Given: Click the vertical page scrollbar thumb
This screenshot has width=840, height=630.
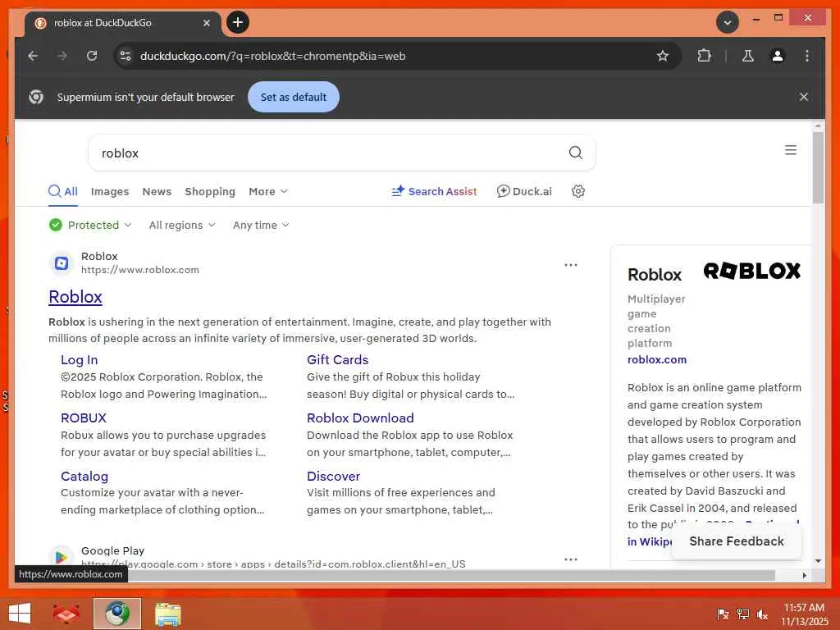Looking at the screenshot, I should point(818,167).
